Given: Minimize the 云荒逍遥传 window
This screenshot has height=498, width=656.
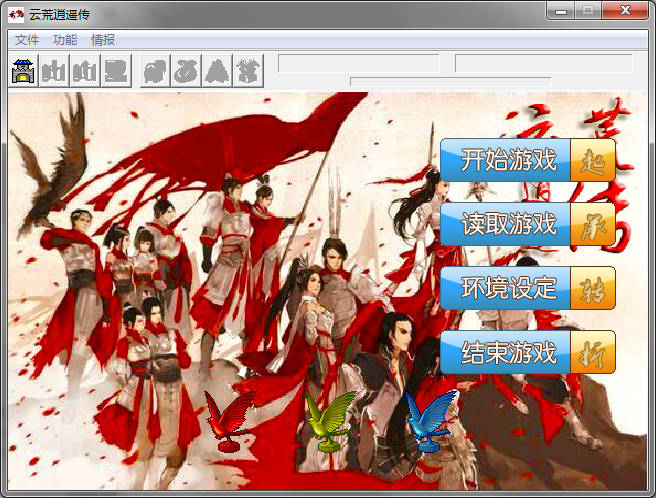Looking at the screenshot, I should point(561,11).
